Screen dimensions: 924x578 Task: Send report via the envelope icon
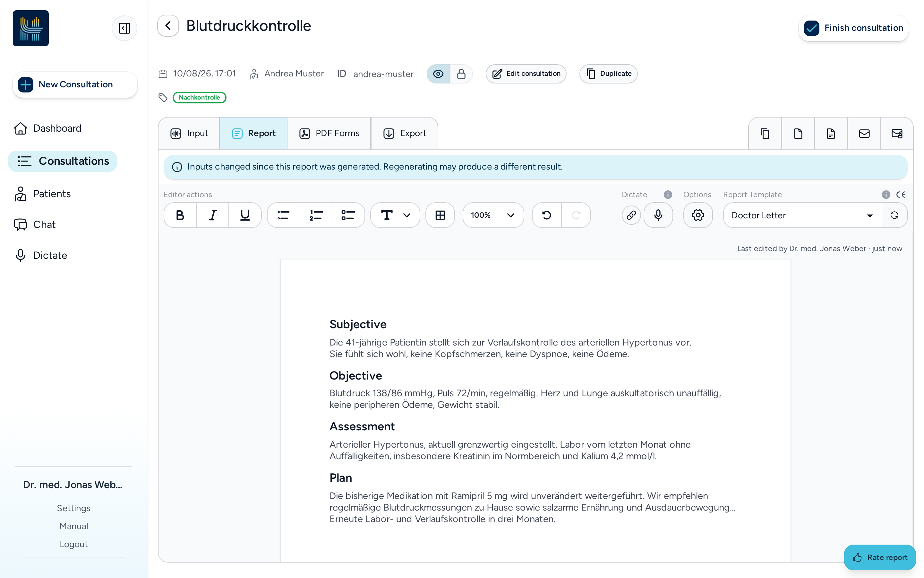pos(864,133)
